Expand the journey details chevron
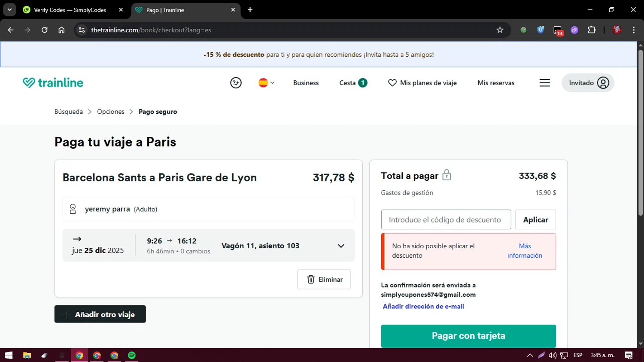Screen dimensions: 644x362 point(341,246)
